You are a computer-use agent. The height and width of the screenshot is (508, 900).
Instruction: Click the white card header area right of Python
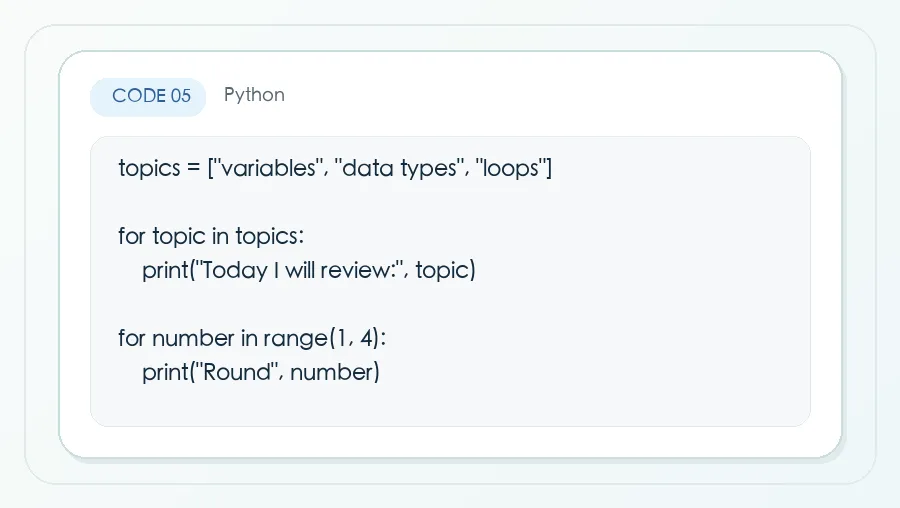coord(551,95)
